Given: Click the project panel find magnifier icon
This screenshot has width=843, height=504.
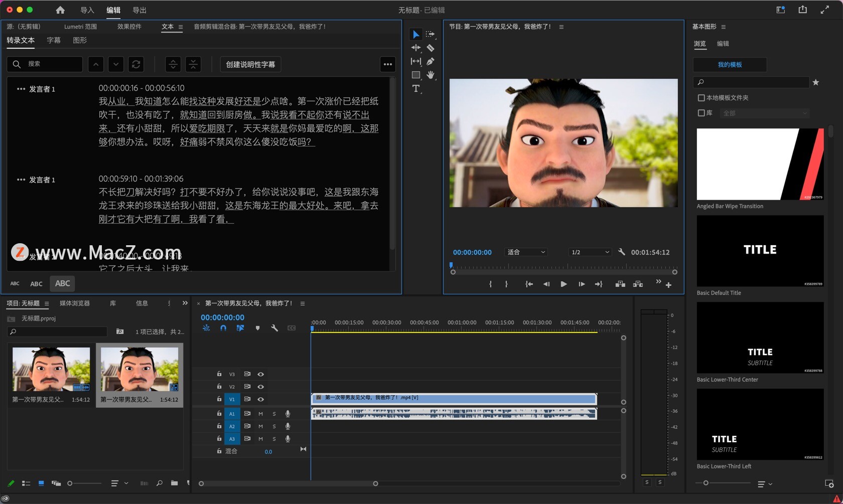Looking at the screenshot, I should tap(159, 483).
